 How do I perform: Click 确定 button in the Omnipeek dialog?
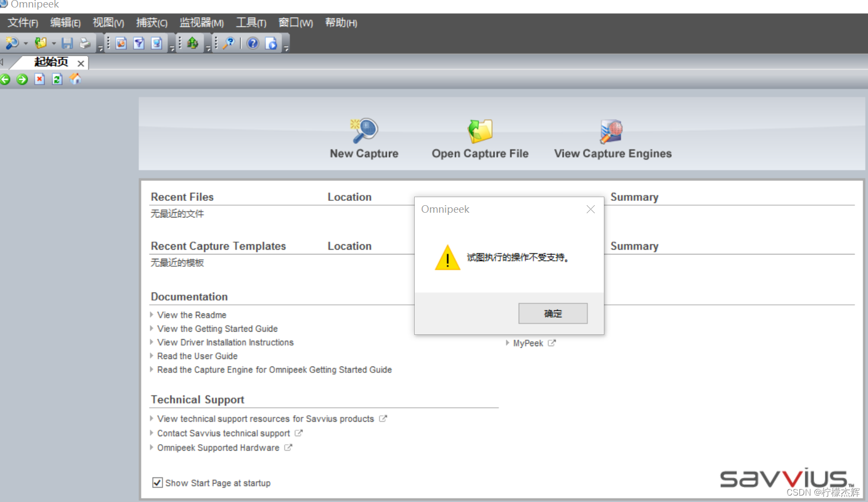(553, 313)
